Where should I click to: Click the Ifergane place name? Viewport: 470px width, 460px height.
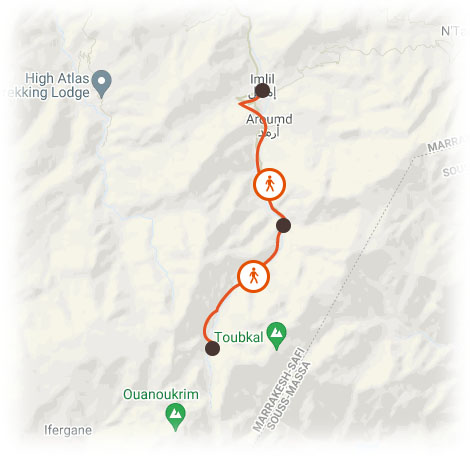coord(68,430)
